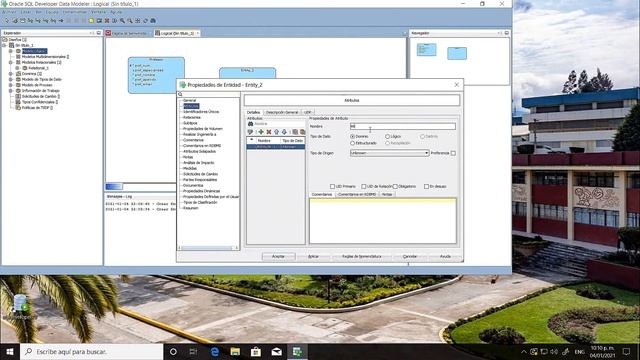Open Microsoft Edge from taskbar
The image size is (640, 360).
(215, 351)
